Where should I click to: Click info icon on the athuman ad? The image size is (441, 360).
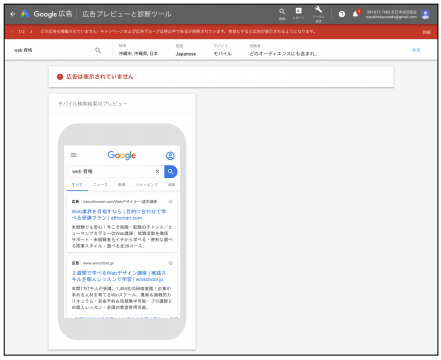[170, 202]
